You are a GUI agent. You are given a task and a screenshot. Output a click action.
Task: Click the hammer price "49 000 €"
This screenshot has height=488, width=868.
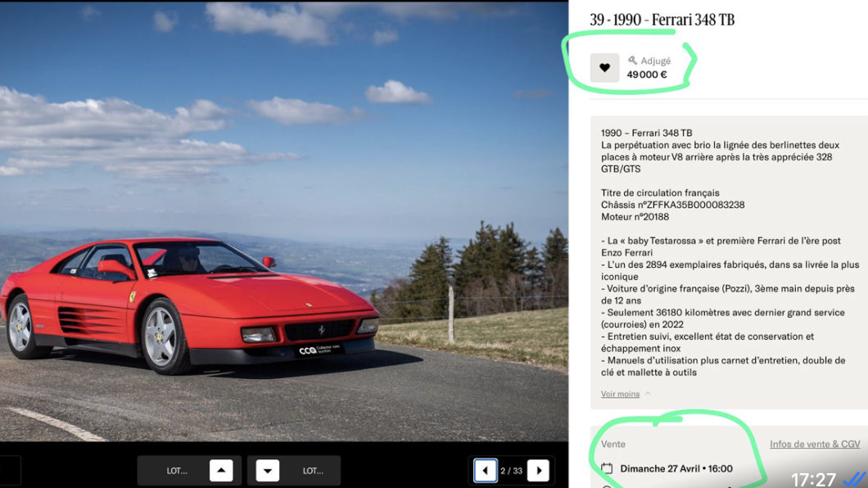point(647,75)
